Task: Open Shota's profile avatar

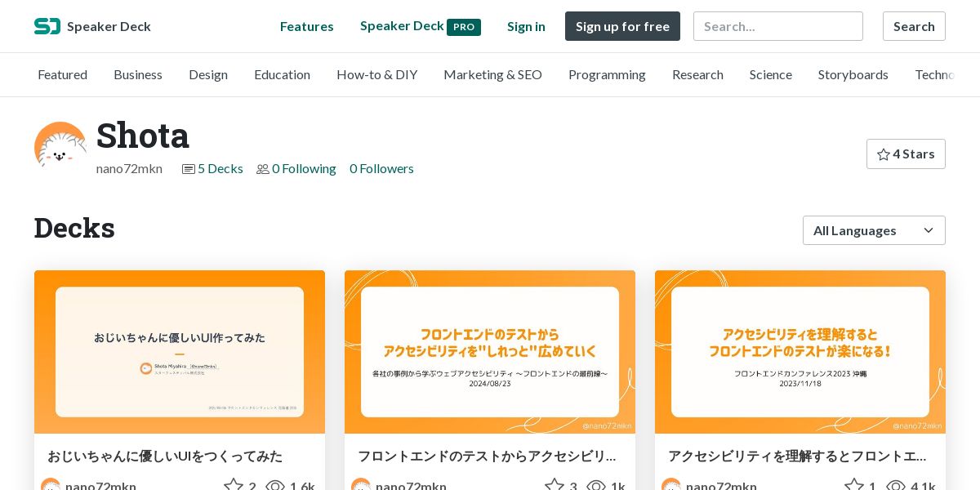Action: (x=60, y=148)
